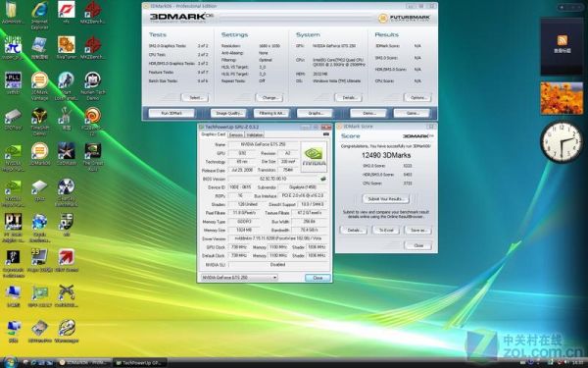The width and height of the screenshot is (588, 368).
Task: Open the blue globe desktop icon
Action: tap(40, 228)
